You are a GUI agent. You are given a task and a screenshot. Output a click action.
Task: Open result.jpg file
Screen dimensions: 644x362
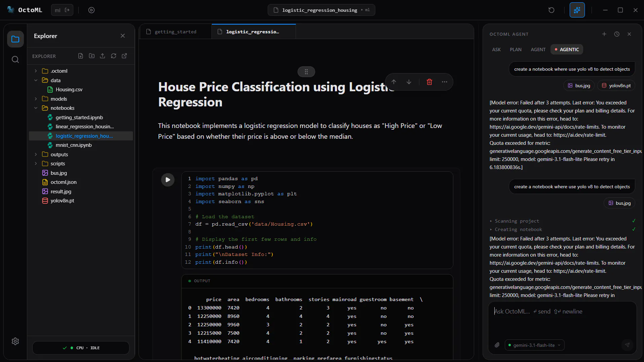81,192
